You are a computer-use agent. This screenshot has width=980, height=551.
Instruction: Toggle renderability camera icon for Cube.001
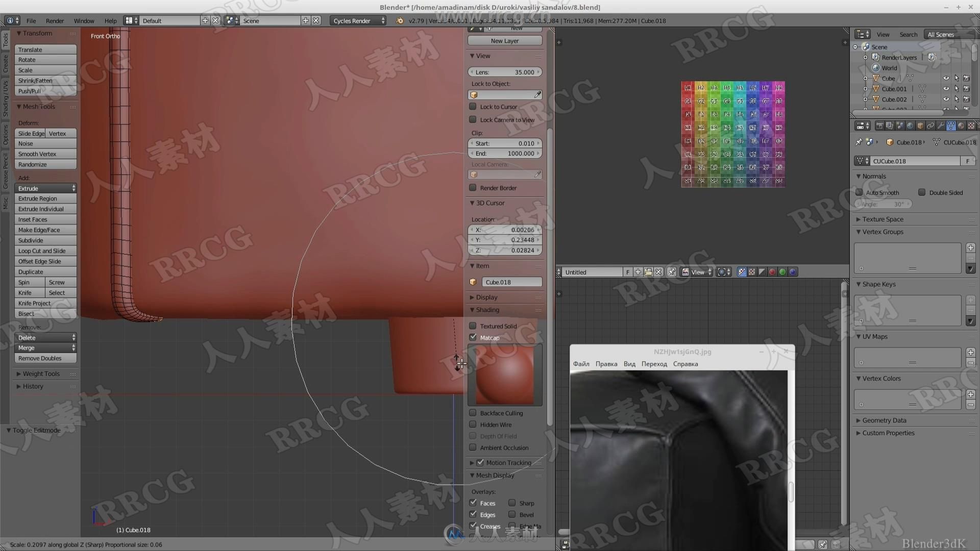click(966, 89)
